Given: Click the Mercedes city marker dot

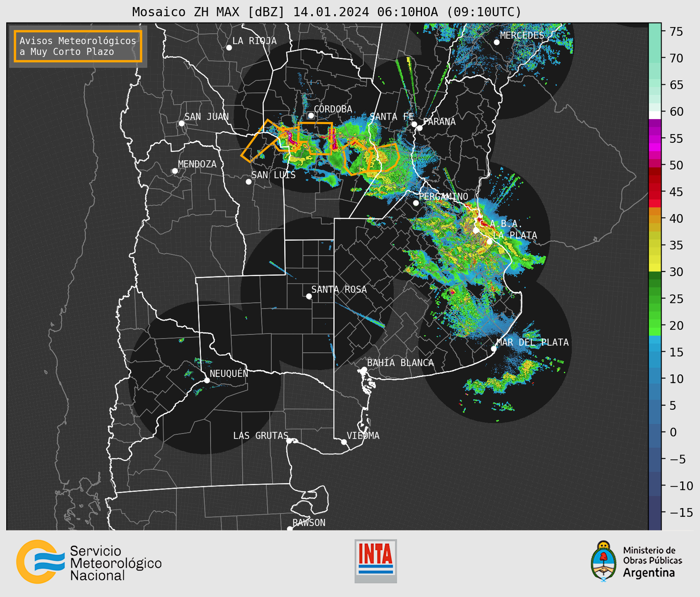Looking at the screenshot, I should coord(497,42).
